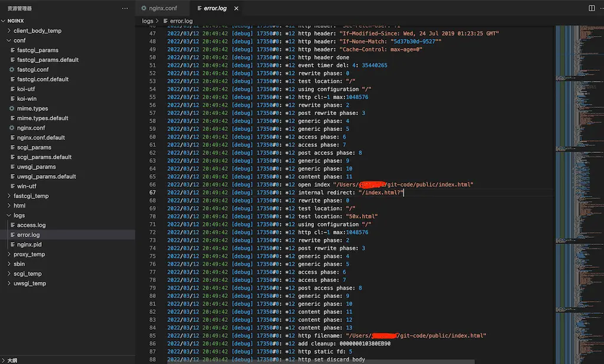Click the file icon next to access.log

12,225
